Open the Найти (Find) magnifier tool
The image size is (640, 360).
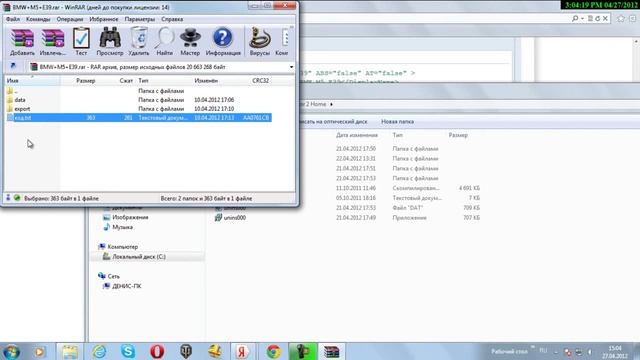164,41
